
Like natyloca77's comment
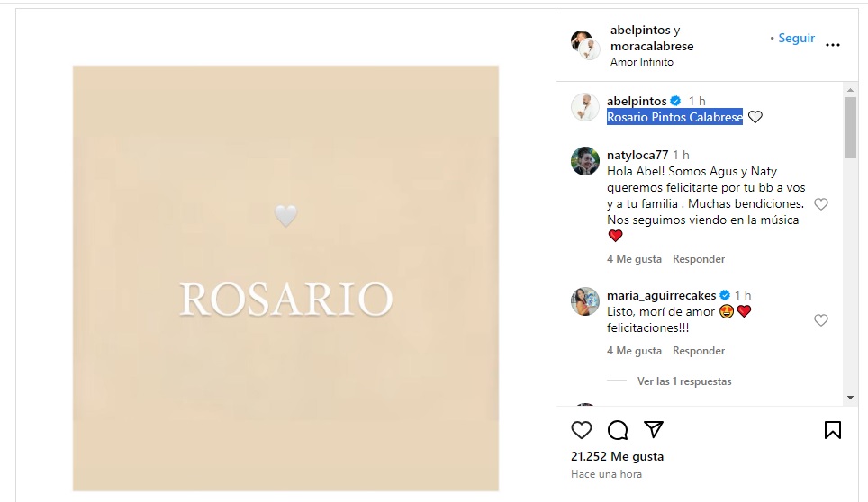tap(821, 204)
